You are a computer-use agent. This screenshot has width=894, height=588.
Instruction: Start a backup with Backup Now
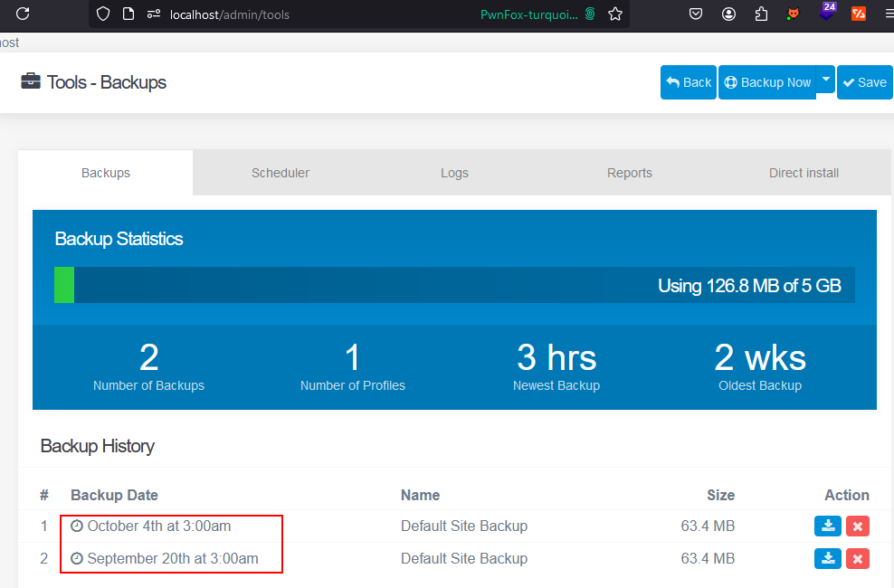[767, 82]
